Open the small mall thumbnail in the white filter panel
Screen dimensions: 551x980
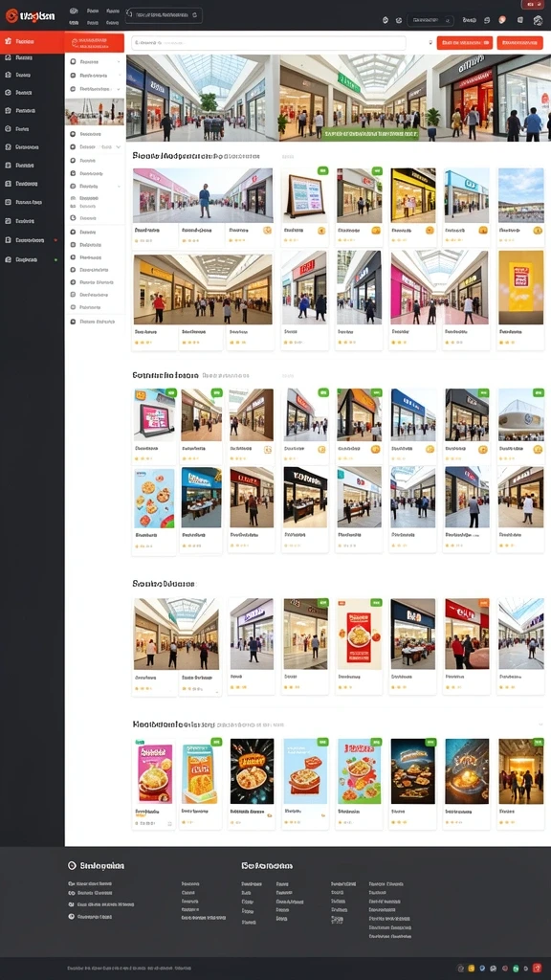pos(95,112)
